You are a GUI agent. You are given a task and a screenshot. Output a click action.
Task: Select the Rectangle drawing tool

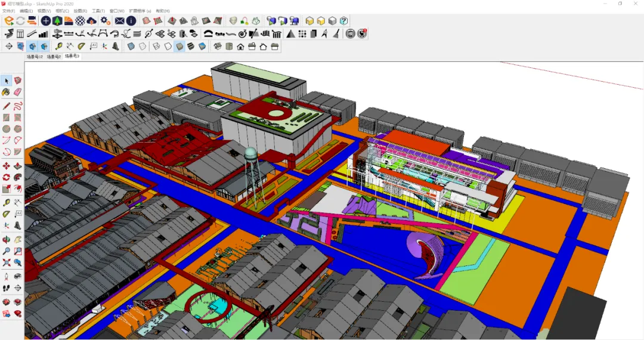(x=7, y=118)
